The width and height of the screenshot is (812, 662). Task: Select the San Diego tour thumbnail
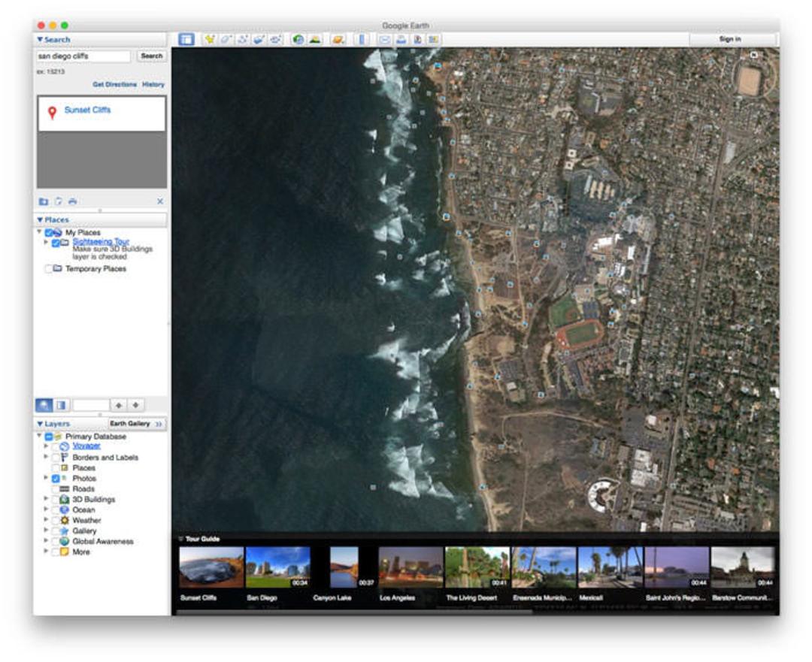277,567
